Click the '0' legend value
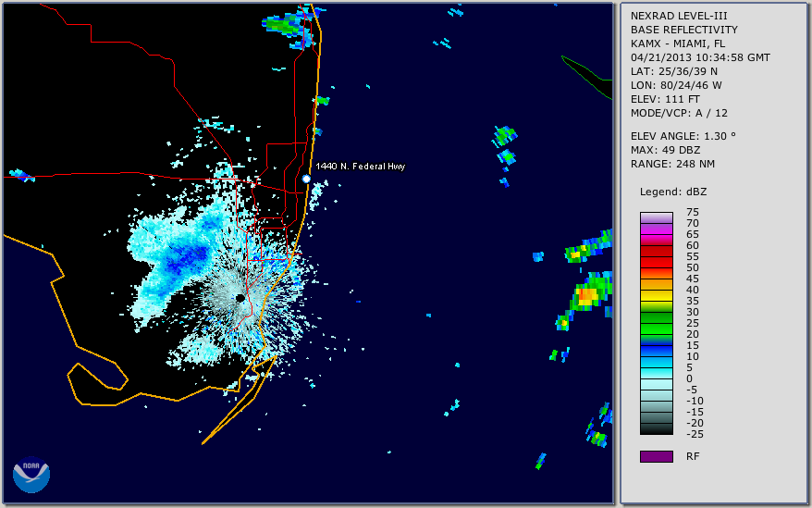Screen dimensions: 812x508 pos(689,379)
